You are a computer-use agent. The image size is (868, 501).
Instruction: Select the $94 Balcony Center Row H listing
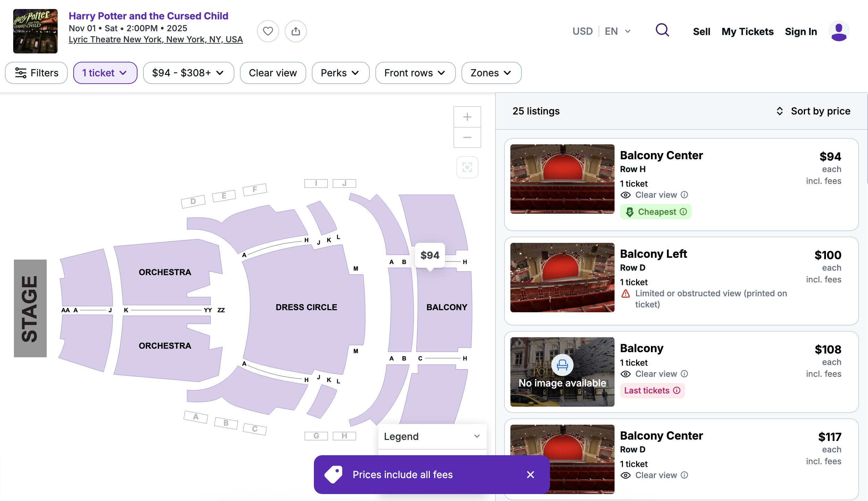pyautogui.click(x=681, y=185)
